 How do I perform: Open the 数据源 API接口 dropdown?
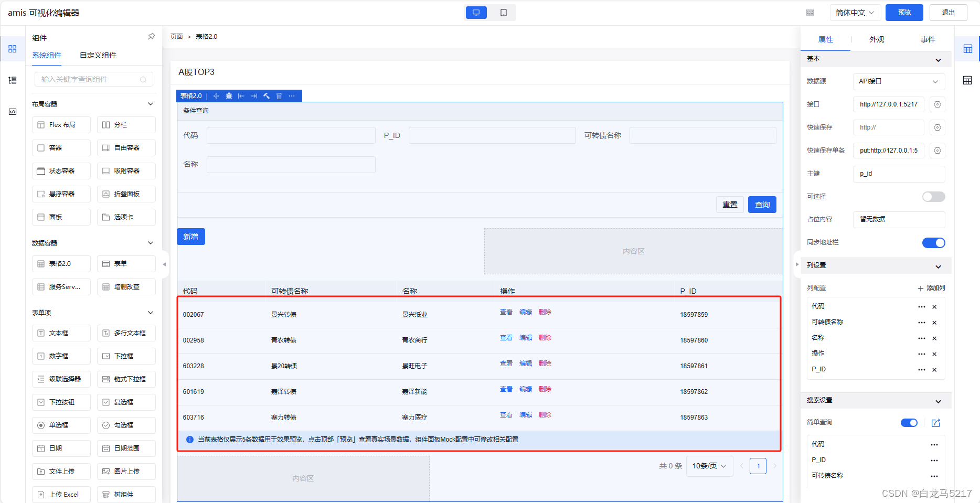[x=898, y=81]
